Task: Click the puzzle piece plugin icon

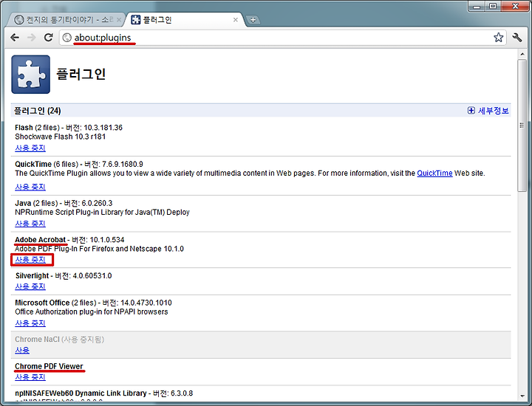Action: 30,75
